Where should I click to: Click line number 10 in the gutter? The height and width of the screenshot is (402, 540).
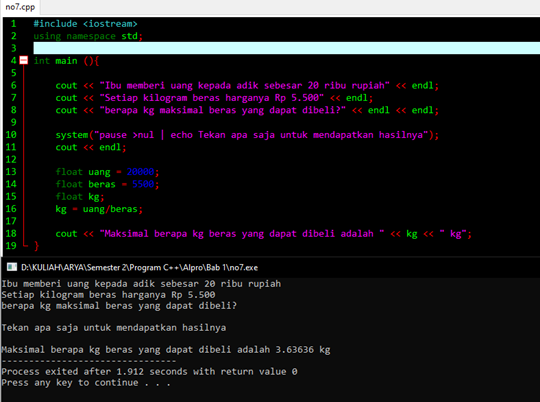(x=11, y=134)
